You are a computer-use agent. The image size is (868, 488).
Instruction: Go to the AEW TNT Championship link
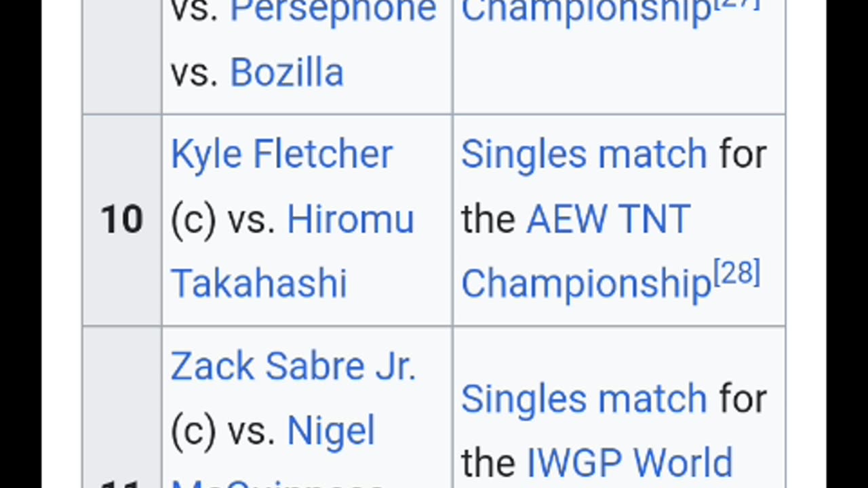click(x=608, y=220)
